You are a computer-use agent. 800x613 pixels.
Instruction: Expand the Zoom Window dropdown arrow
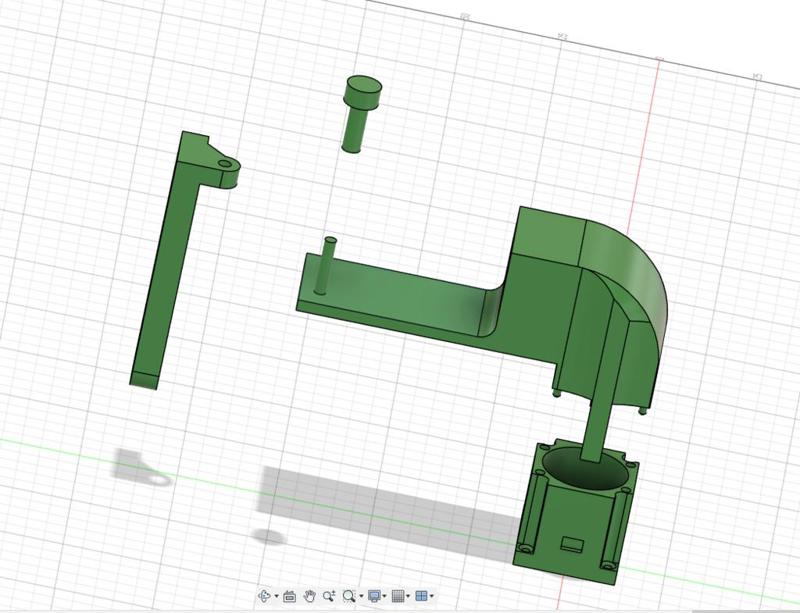[x=361, y=596]
